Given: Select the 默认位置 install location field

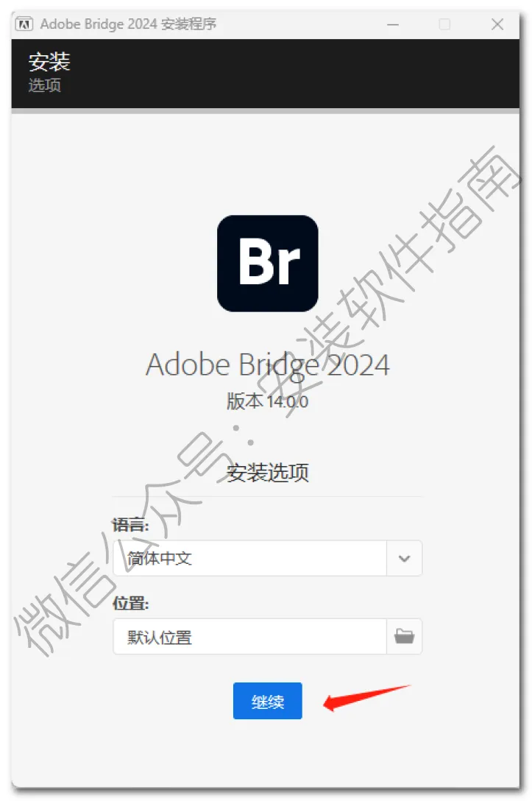Looking at the screenshot, I should coord(249,636).
